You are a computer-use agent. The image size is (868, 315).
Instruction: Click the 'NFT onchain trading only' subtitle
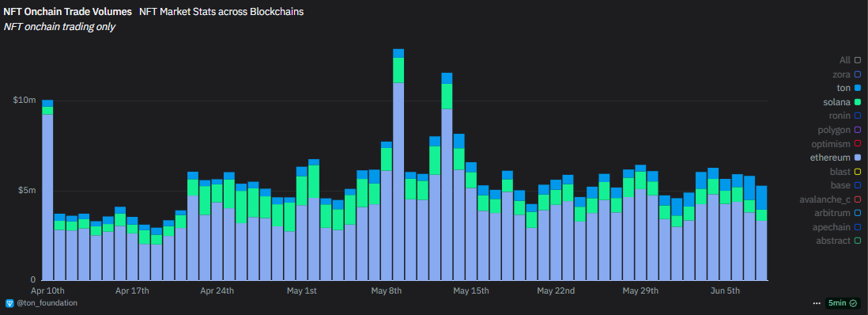point(59,27)
